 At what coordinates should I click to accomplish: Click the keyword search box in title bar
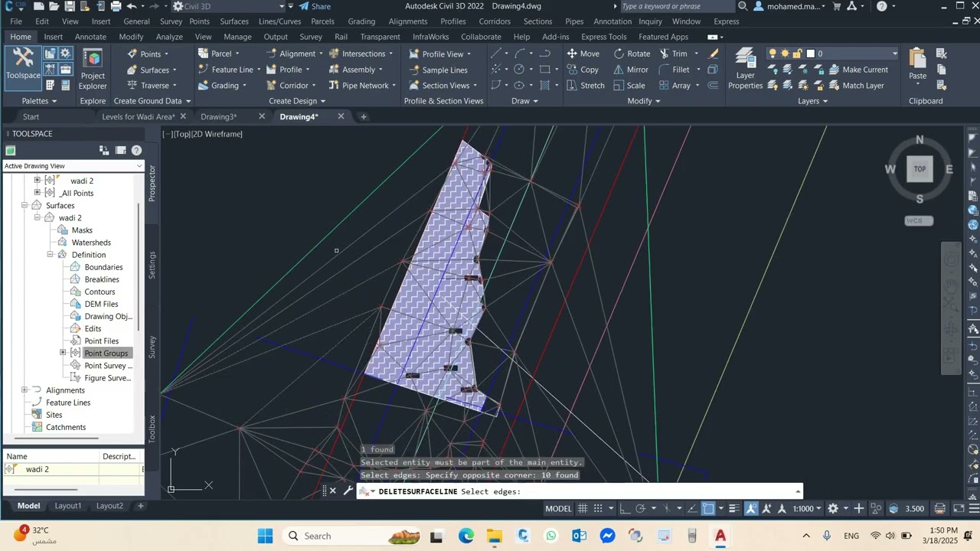(678, 6)
